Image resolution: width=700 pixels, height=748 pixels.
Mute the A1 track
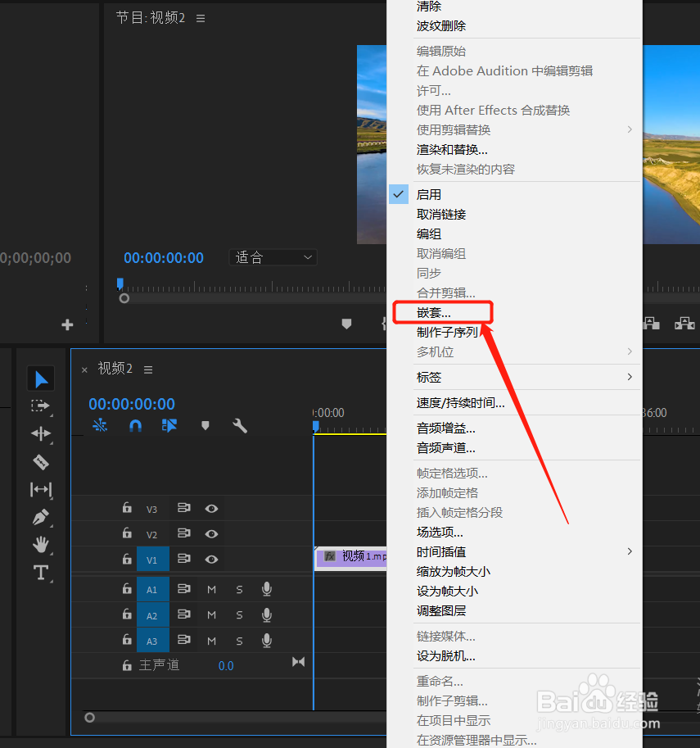click(212, 590)
